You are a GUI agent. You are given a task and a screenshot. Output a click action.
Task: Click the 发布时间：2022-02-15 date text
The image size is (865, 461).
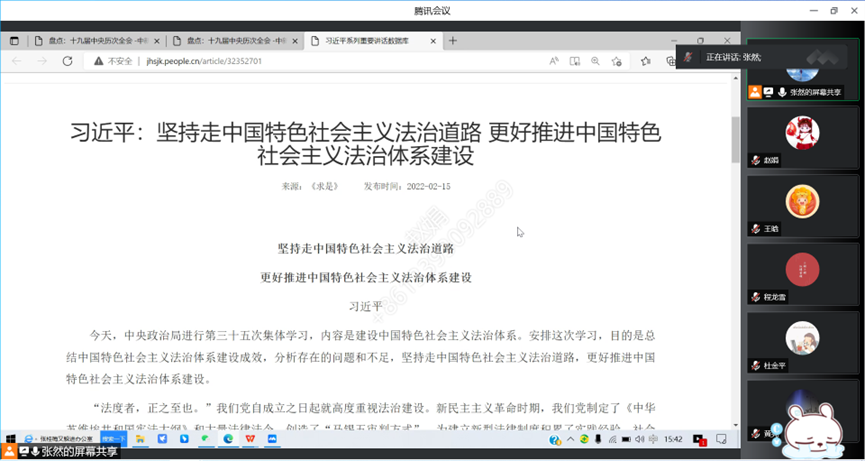[x=407, y=186]
